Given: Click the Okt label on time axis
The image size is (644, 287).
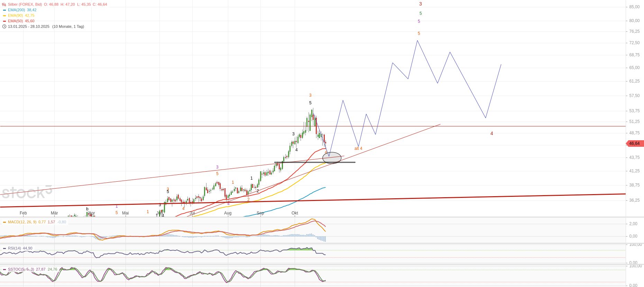Looking at the screenshot, I should [x=295, y=213].
